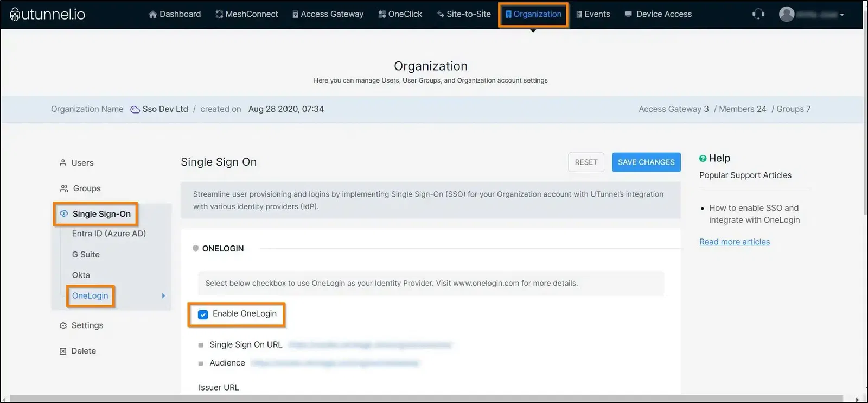The image size is (868, 403).
Task: Click the blurred Audience value
Action: pos(335,363)
